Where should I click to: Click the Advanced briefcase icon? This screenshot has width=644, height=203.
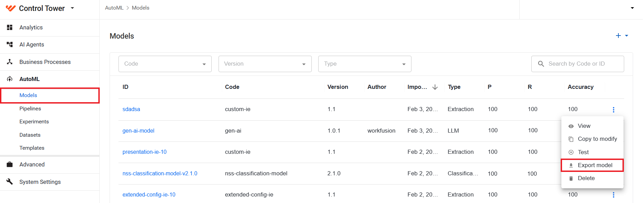pos(10,164)
